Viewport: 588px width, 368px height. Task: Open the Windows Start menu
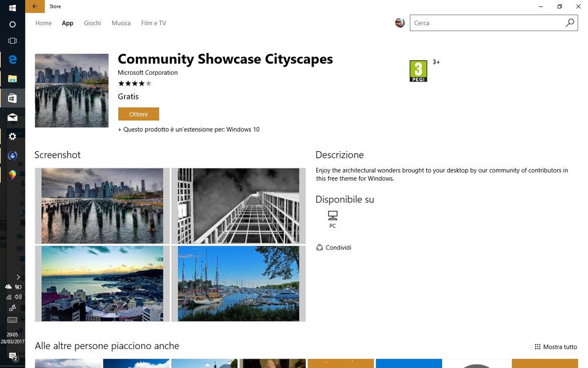12,8
